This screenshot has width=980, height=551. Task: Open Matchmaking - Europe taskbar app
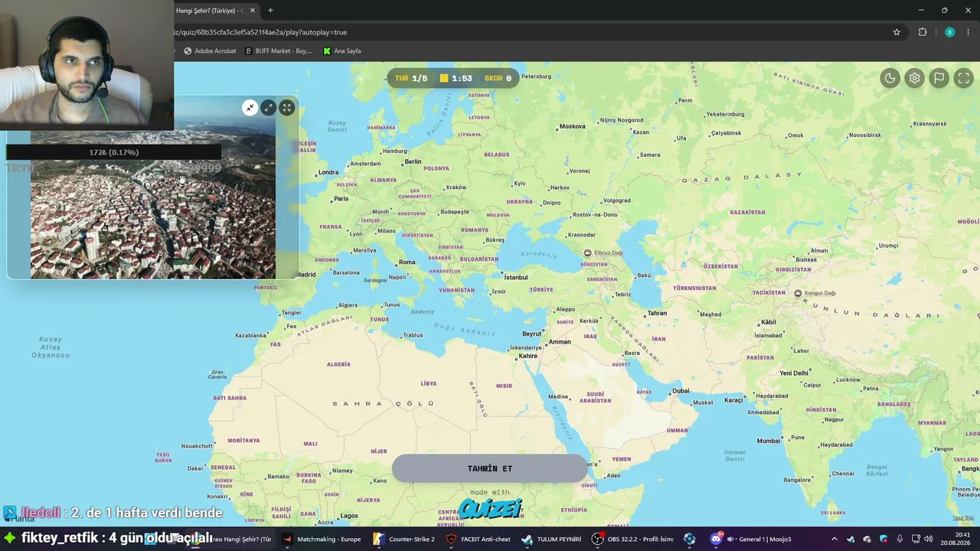pos(322,539)
